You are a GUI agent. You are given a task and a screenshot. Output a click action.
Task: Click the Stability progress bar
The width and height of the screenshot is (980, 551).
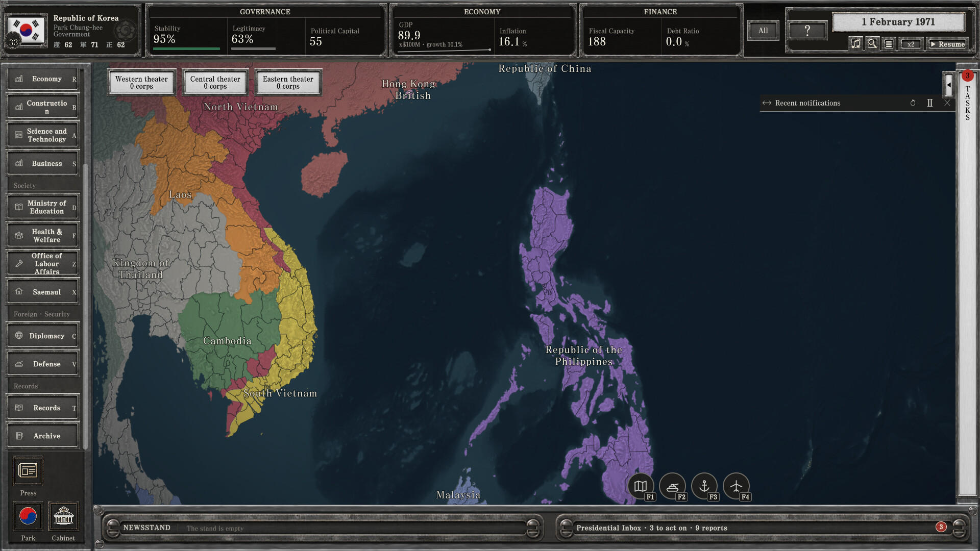187,49
